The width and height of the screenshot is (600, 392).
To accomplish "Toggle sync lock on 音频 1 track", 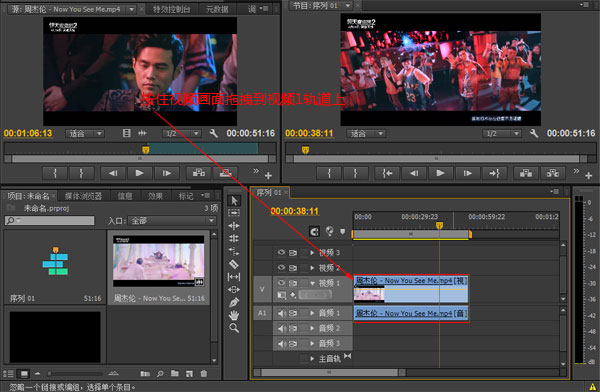I will click(293, 314).
